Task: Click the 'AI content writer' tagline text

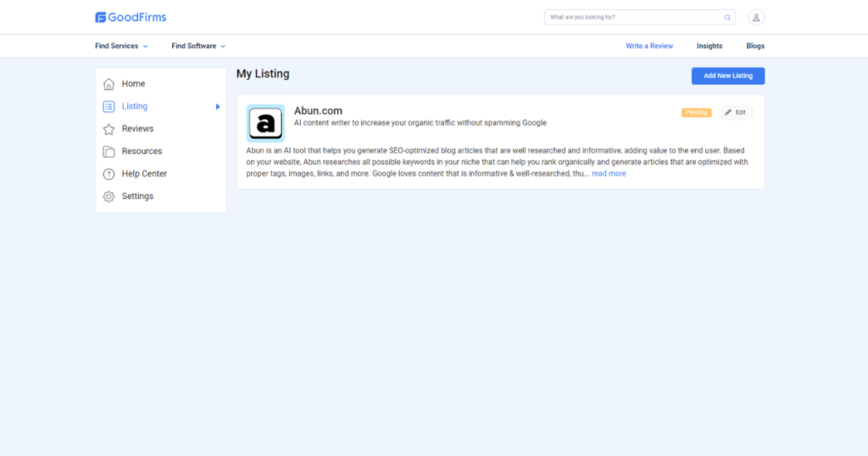Action: pyautogui.click(x=420, y=123)
